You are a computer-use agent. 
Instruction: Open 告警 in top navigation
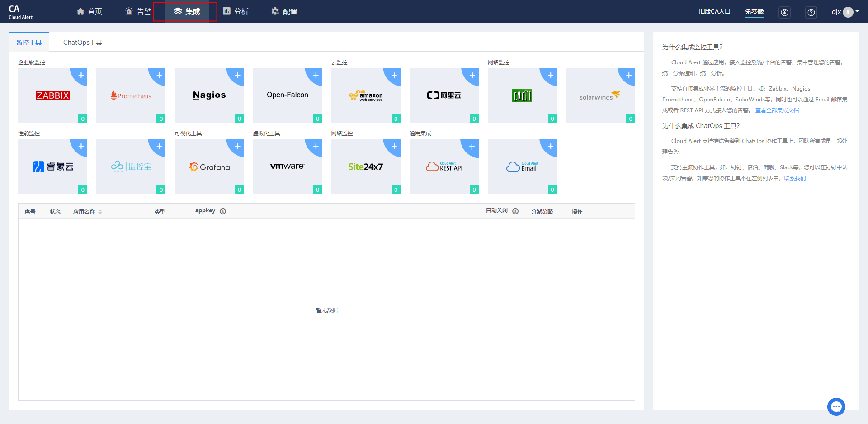tap(138, 11)
